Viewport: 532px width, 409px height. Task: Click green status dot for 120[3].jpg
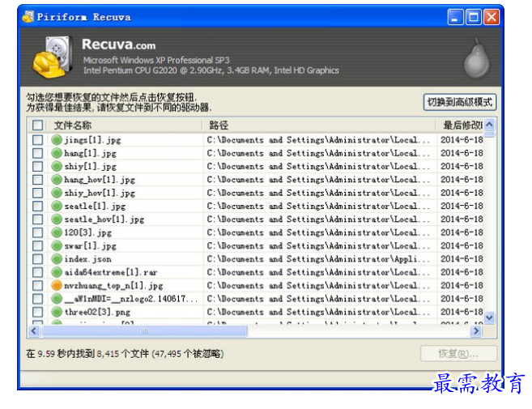[x=57, y=232]
